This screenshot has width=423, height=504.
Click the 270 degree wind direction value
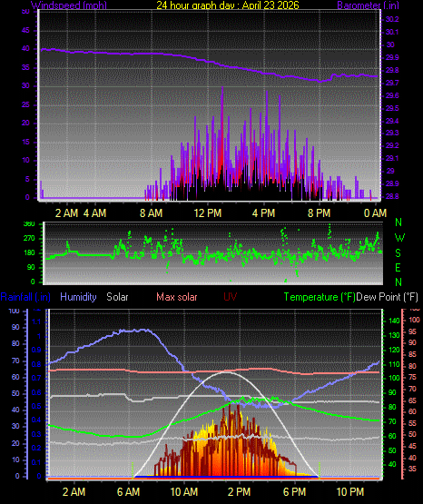30,239
